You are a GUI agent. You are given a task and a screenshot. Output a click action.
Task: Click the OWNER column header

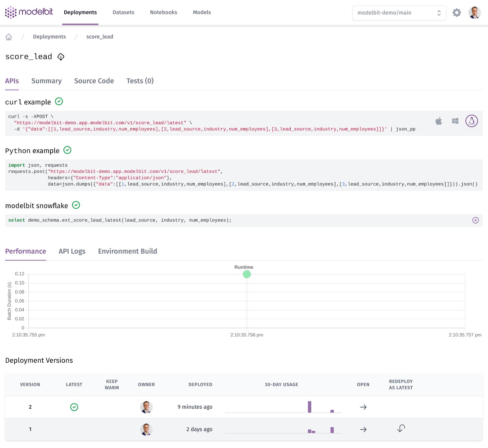click(146, 385)
